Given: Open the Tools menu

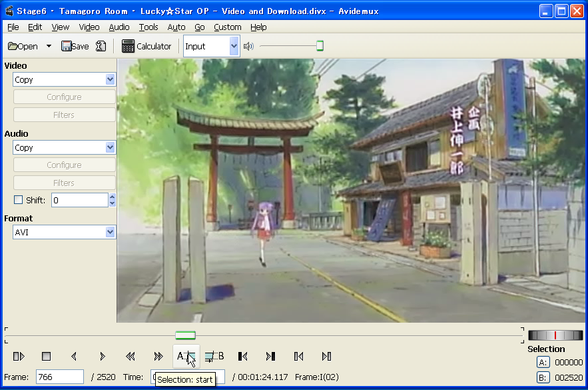Looking at the screenshot, I should click(148, 27).
